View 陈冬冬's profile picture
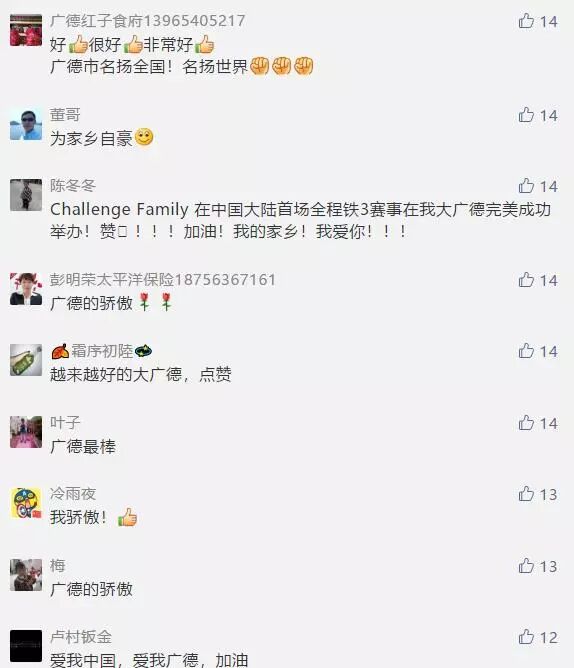 tap(26, 195)
